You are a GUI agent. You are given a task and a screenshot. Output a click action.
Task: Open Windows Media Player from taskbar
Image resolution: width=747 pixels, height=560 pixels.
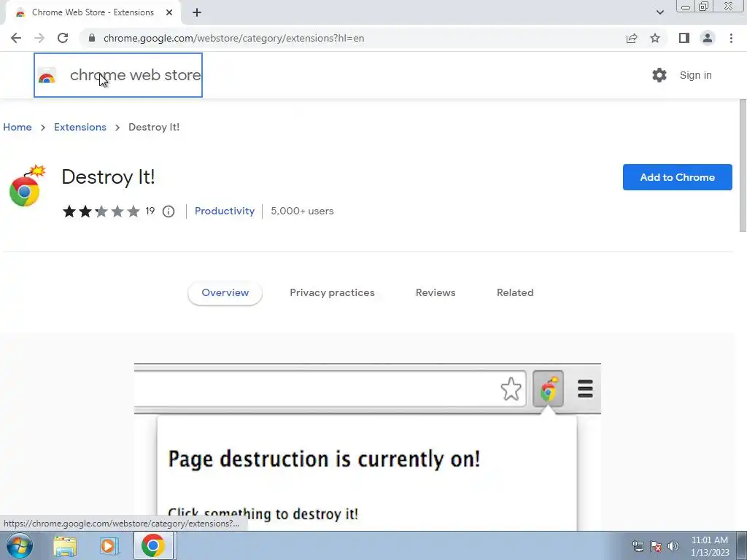coord(109,545)
